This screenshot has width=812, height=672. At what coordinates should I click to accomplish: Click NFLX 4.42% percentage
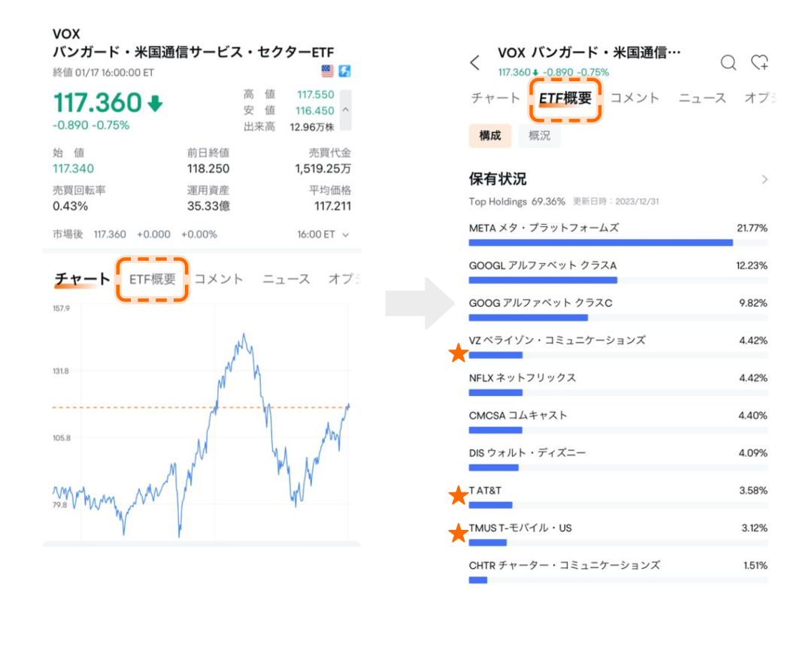coord(753,378)
